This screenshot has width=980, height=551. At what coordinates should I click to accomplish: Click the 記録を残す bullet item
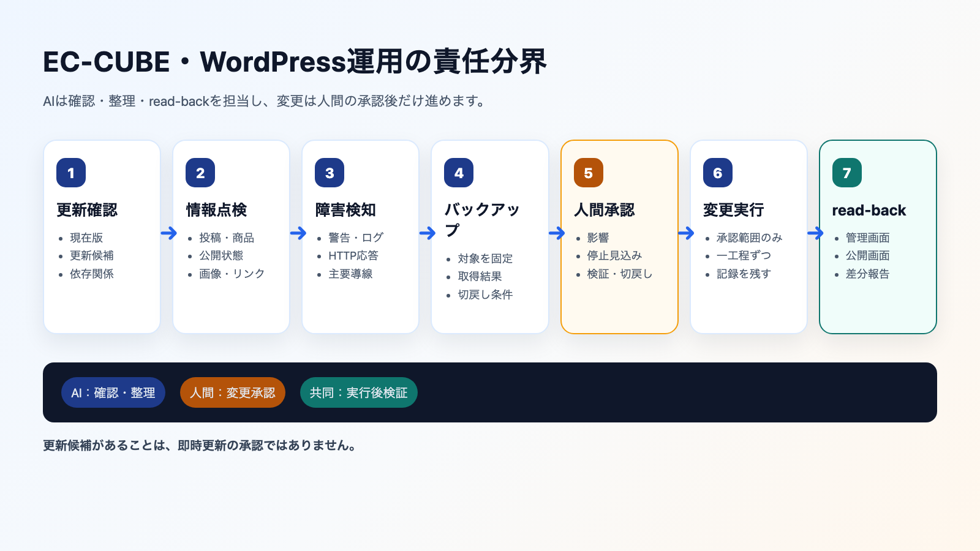[x=744, y=274]
